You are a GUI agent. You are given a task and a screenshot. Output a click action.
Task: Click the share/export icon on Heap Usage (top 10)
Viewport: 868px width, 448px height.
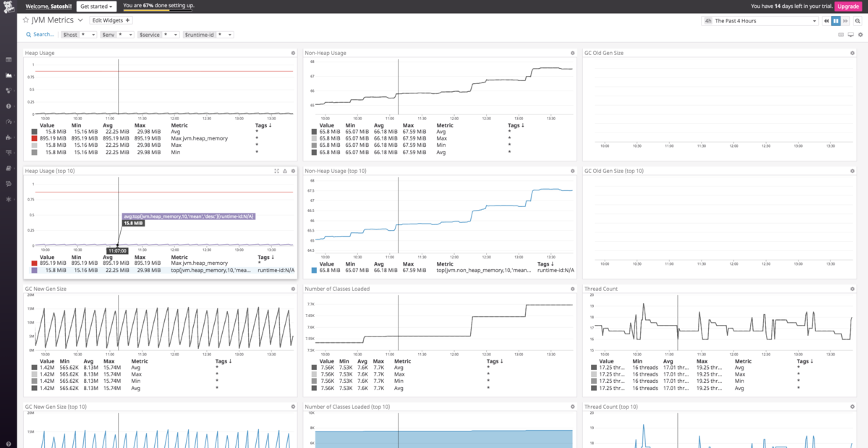coord(285,171)
